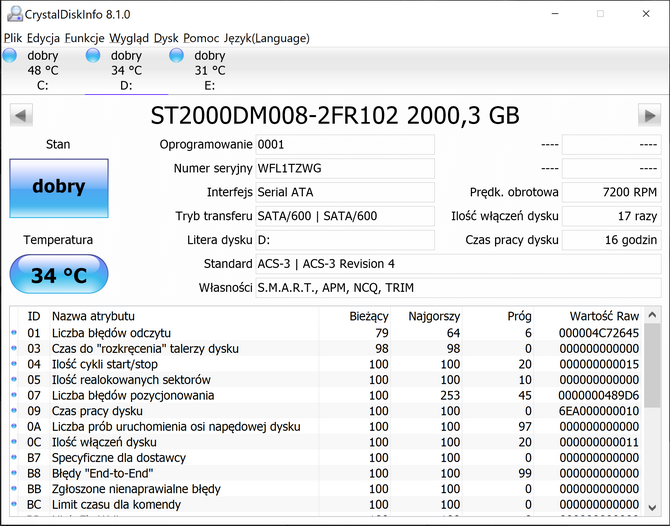Image resolution: width=670 pixels, height=526 pixels.
Task: Select drive C: tab showing 48 °C
Action: 43,71
